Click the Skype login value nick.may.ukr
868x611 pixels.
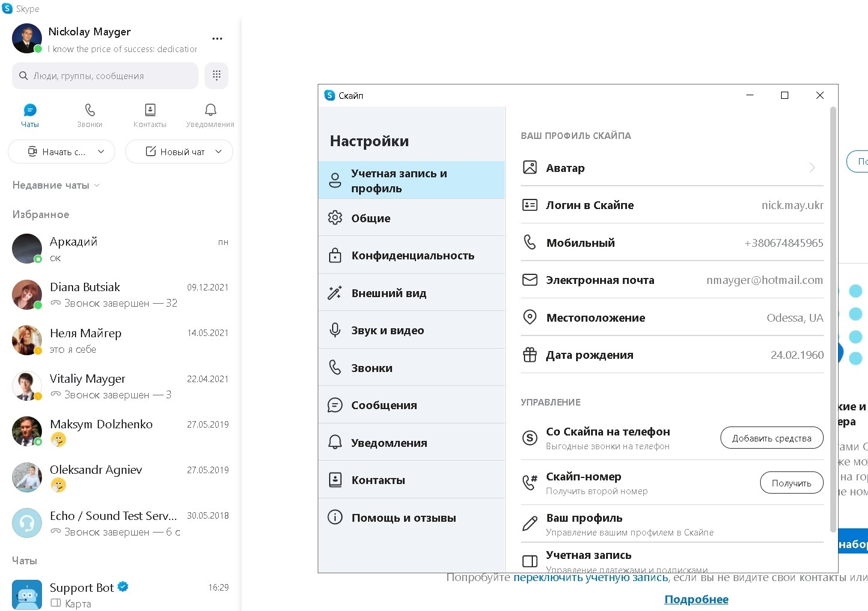tap(792, 205)
